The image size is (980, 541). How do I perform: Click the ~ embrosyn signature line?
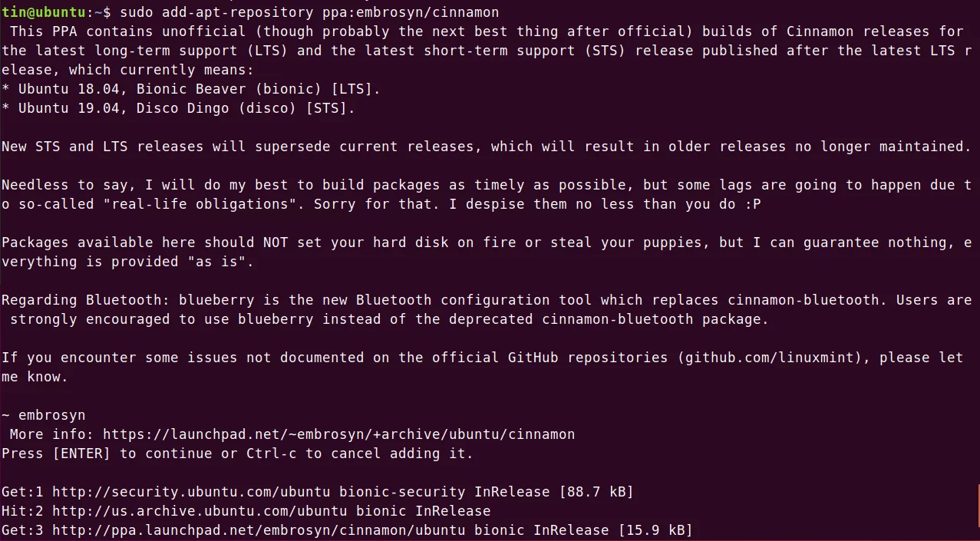pyautogui.click(x=44, y=415)
